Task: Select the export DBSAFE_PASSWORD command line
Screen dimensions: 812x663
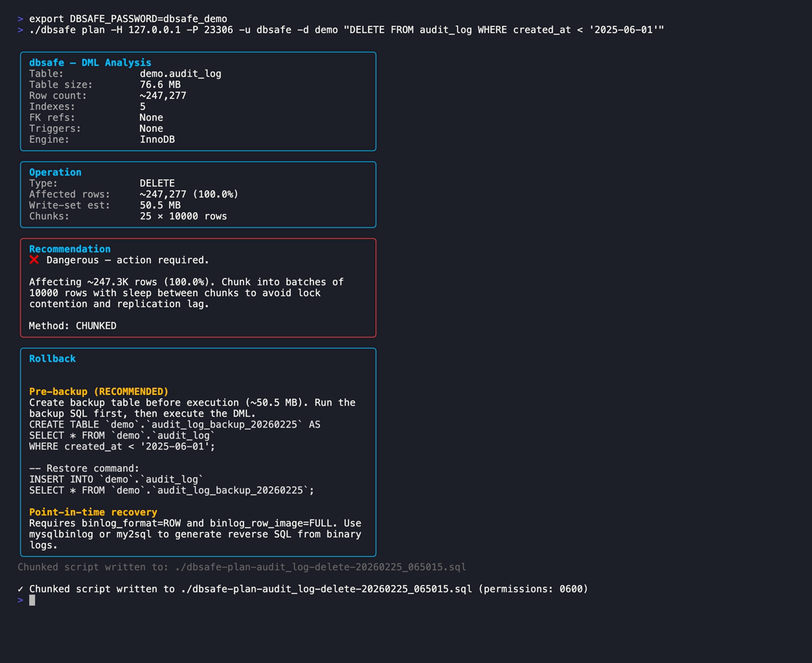Action: click(128, 19)
